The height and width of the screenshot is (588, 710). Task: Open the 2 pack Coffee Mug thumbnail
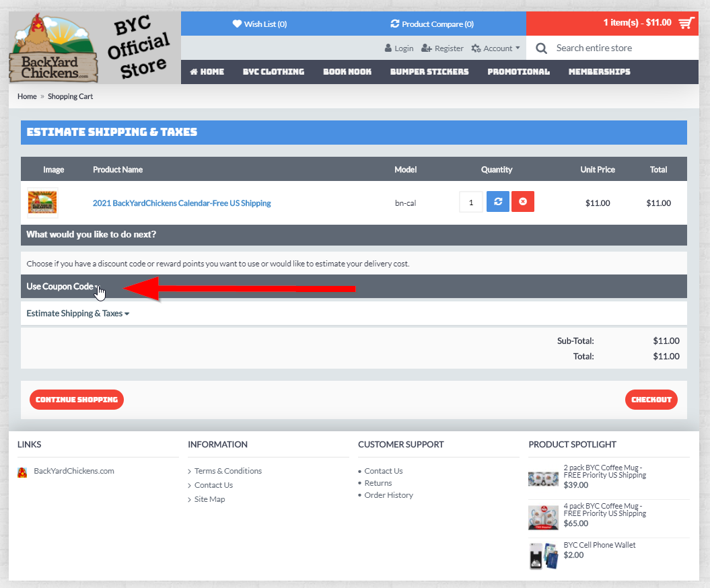[x=543, y=478]
